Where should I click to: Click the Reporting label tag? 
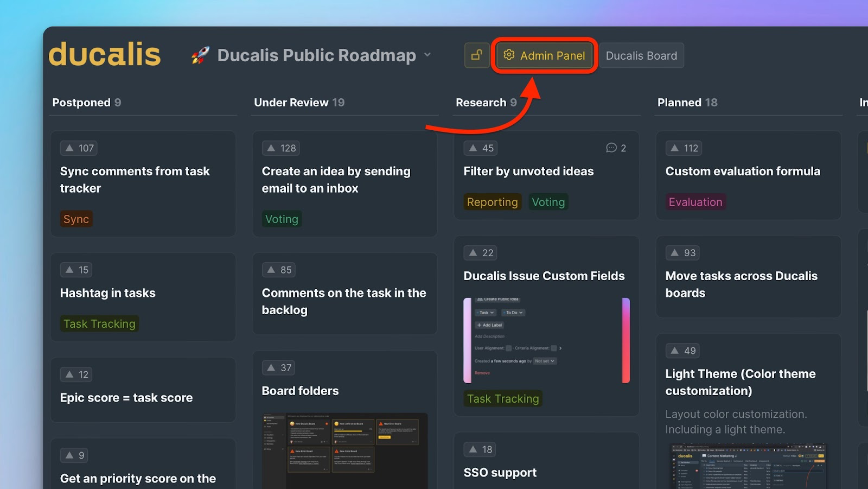coord(493,202)
